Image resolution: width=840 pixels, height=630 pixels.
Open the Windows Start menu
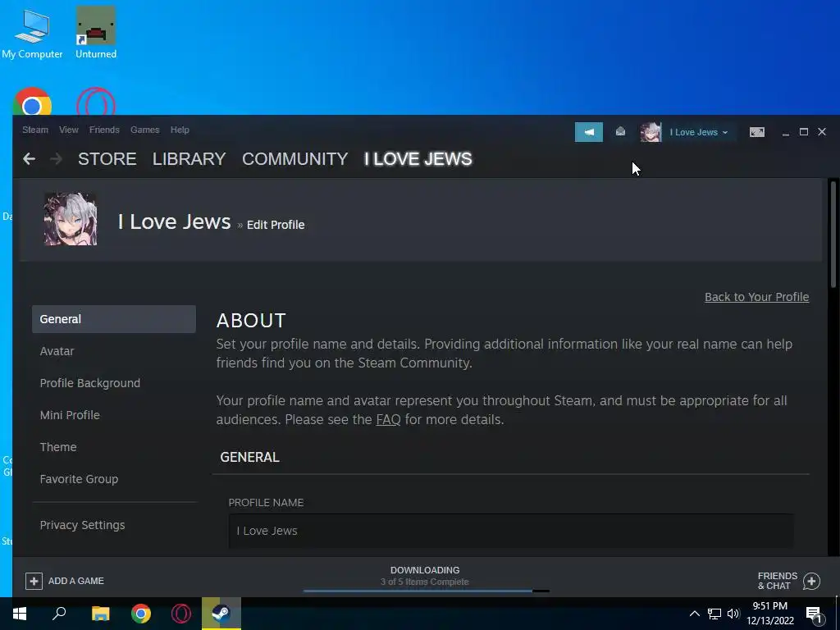tap(20, 614)
